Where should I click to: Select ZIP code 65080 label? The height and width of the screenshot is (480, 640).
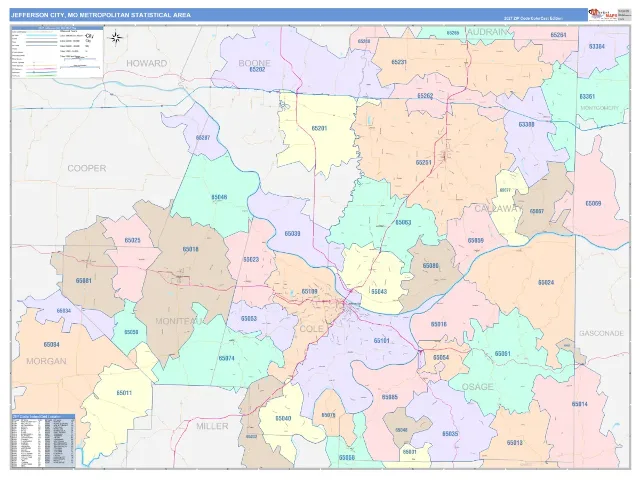pyautogui.click(x=431, y=266)
